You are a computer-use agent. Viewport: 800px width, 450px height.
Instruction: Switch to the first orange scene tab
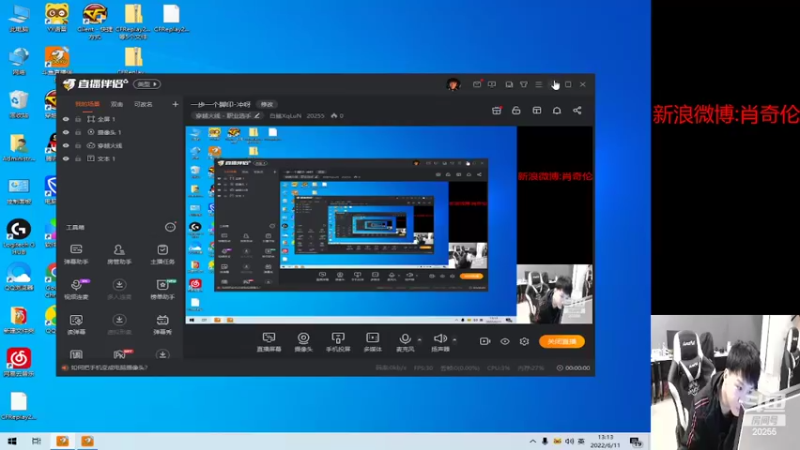tap(87, 104)
